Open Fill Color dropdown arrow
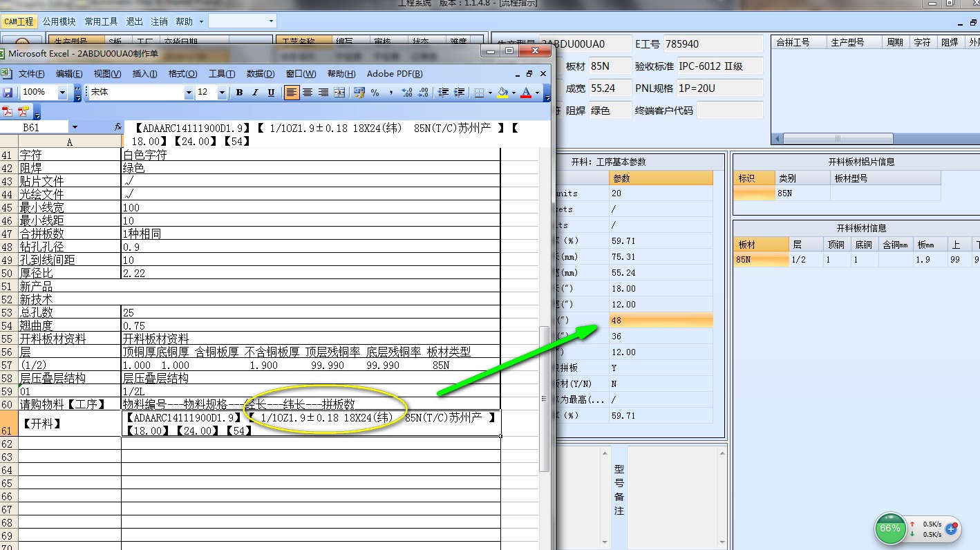This screenshot has width=980, height=550. [513, 93]
